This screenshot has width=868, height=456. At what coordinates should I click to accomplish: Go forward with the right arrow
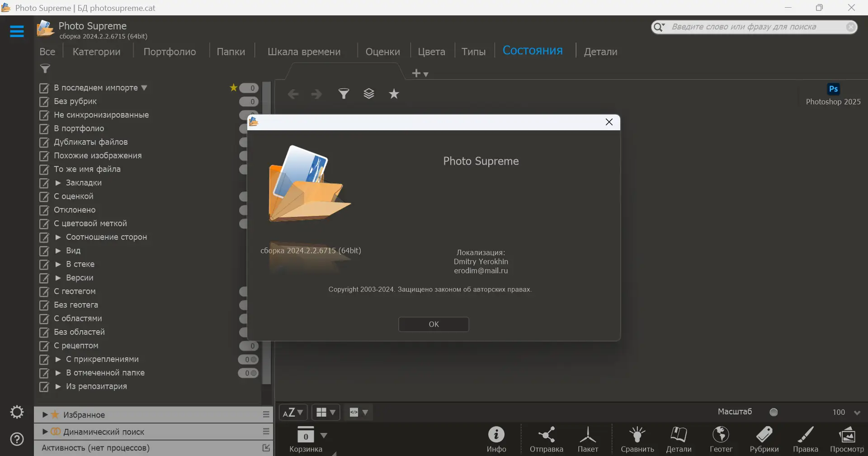tap(316, 94)
